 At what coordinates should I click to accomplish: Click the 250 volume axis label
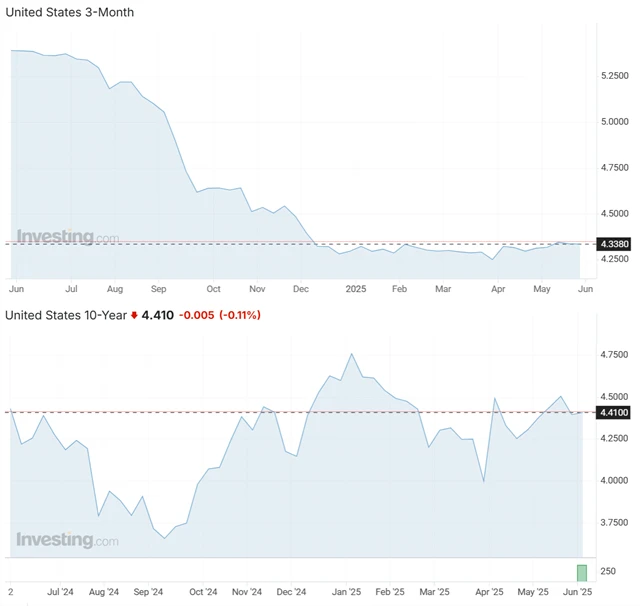point(608,572)
